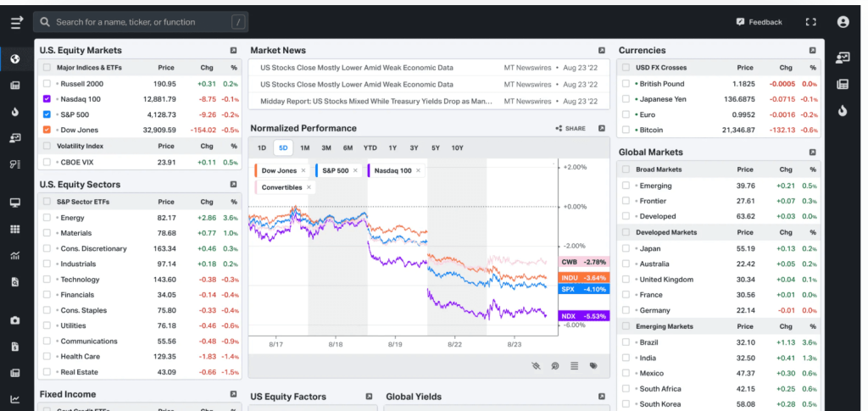Open the grid heatmap icon in sidebar
The width and height of the screenshot is (868, 411).
(15, 229)
